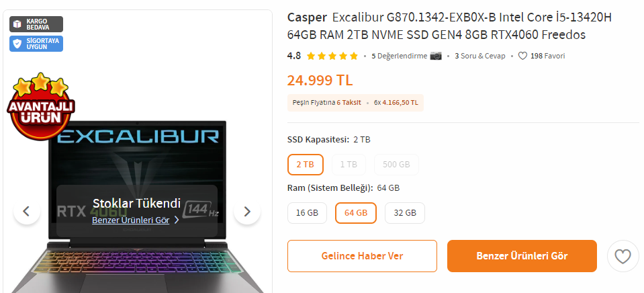Select the 16 GB RAM option

coord(307,213)
